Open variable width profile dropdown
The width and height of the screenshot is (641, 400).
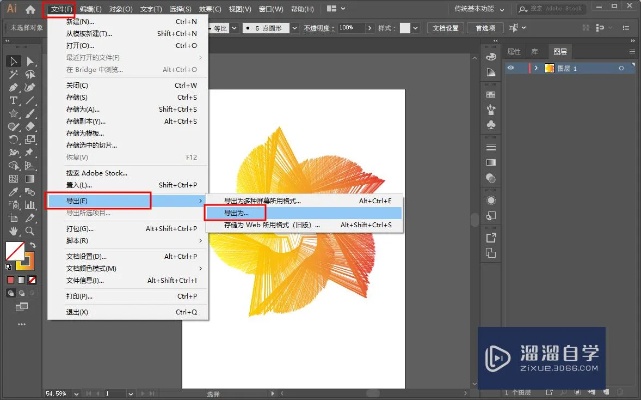[234, 28]
